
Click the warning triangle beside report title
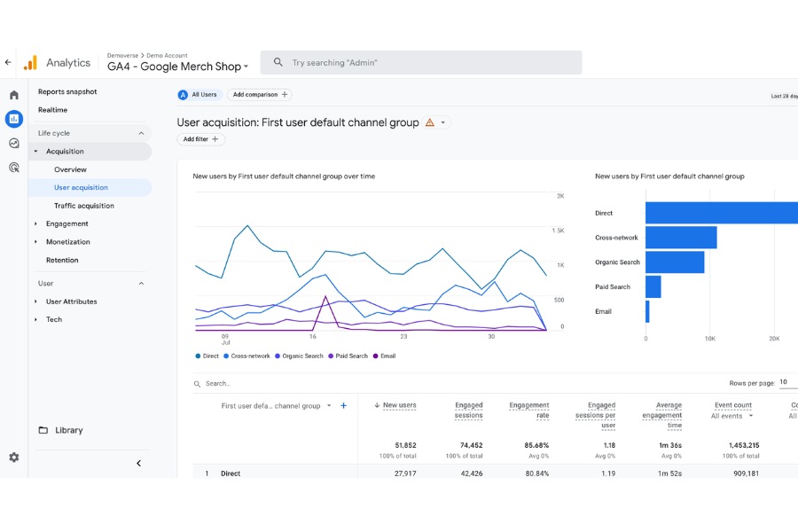[x=430, y=122]
